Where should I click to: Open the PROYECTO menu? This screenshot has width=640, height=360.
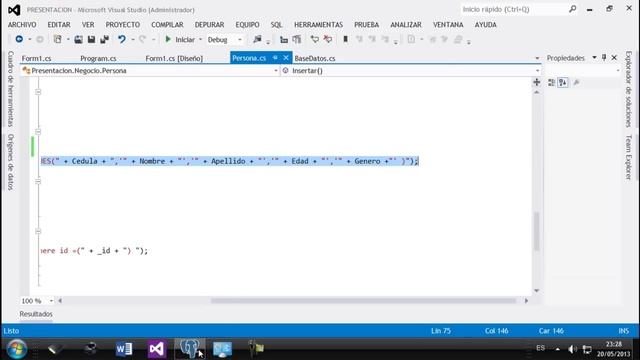click(x=122, y=25)
